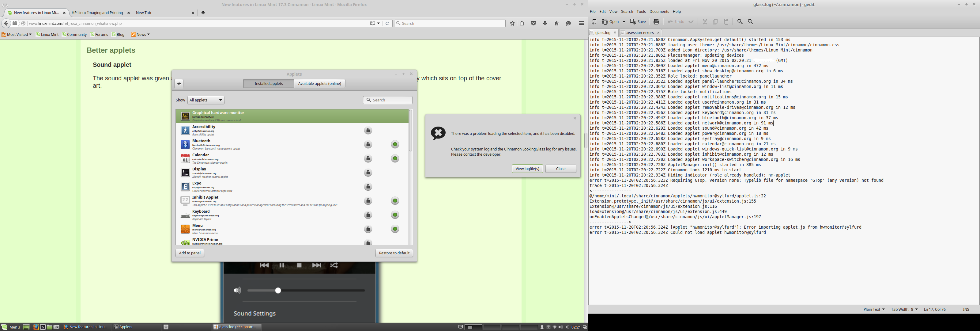Click the Pocket icon in Firefox toolbar
The height and width of the screenshot is (331, 980).
[x=534, y=23]
